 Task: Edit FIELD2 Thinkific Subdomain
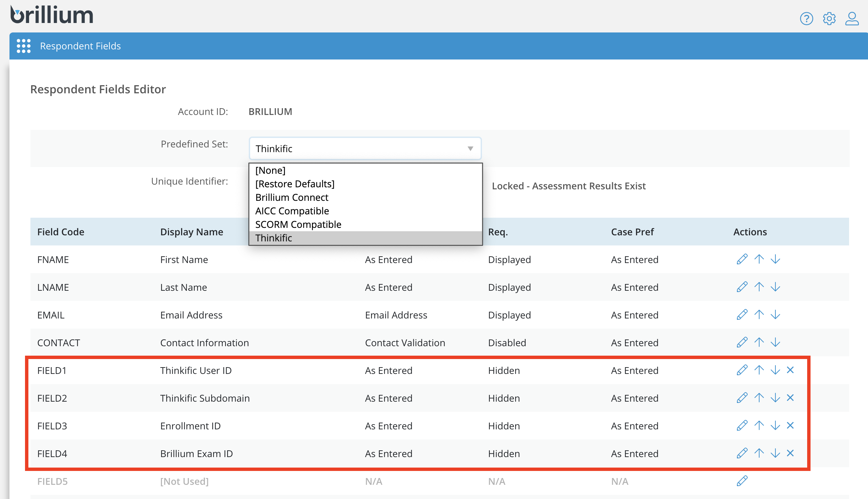click(742, 398)
